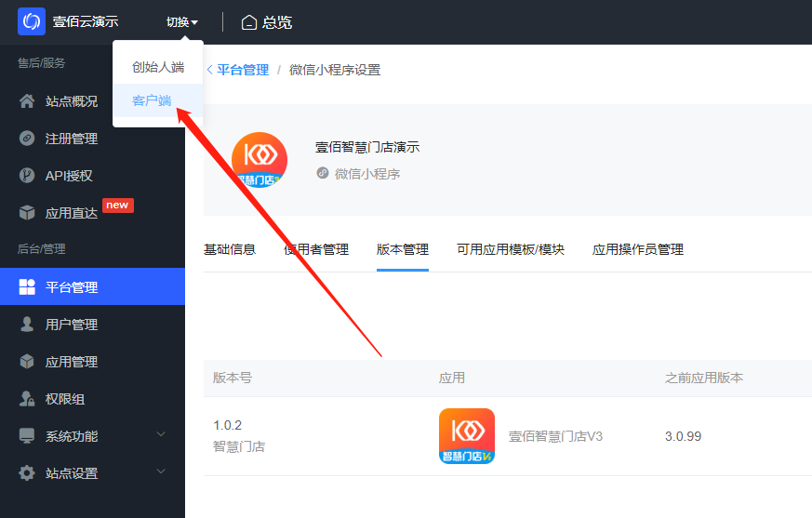Click the 壹佰智慧门店V3 app name
This screenshot has height=518, width=812.
[x=555, y=436]
